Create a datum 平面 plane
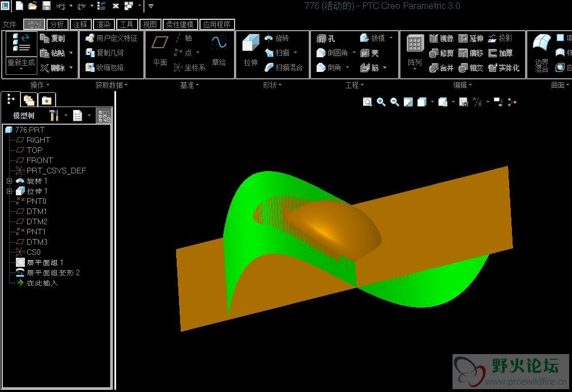572x392 pixels. pyautogui.click(x=160, y=51)
